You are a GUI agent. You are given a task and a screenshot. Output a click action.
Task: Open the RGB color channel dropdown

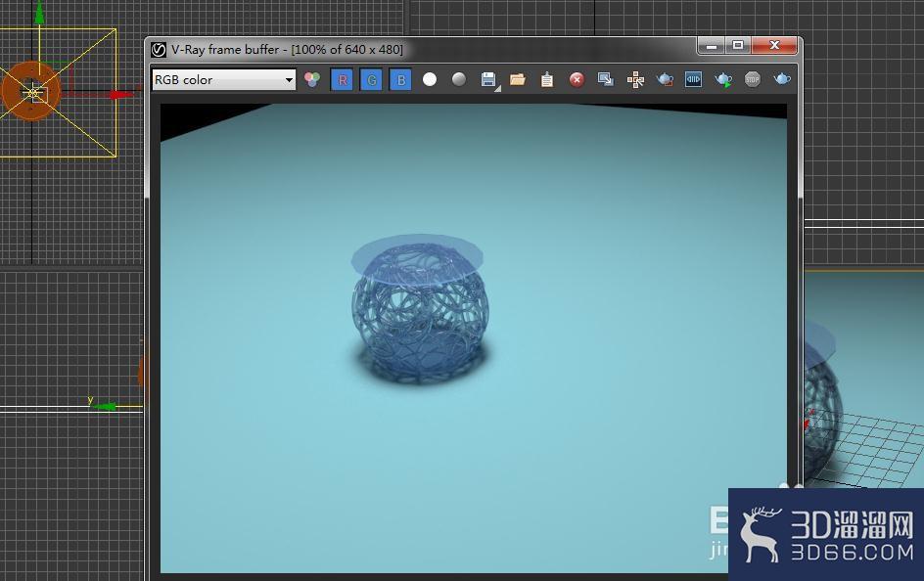287,79
